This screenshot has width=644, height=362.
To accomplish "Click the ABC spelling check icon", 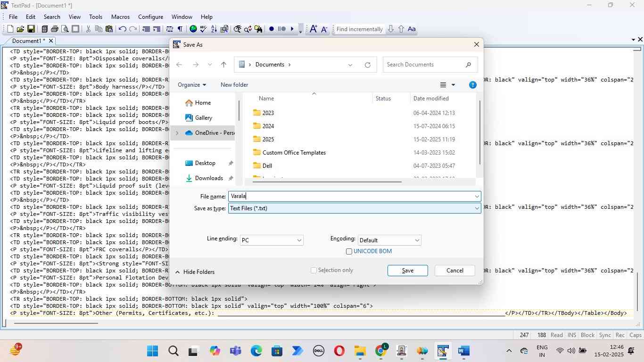I will (x=204, y=29).
